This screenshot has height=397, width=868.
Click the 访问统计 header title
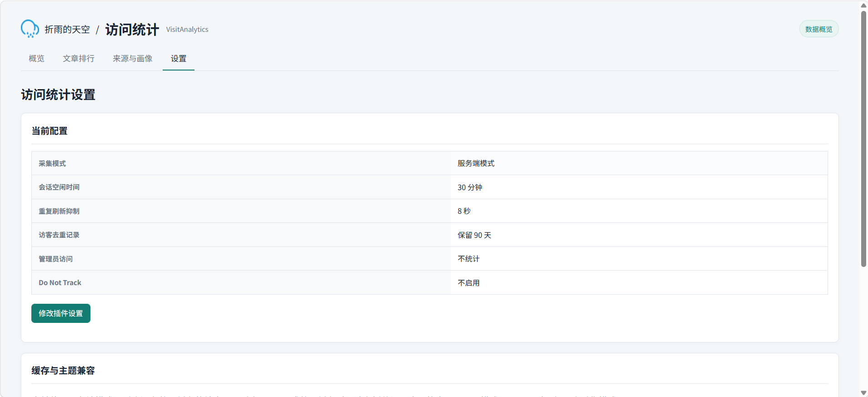(x=132, y=30)
